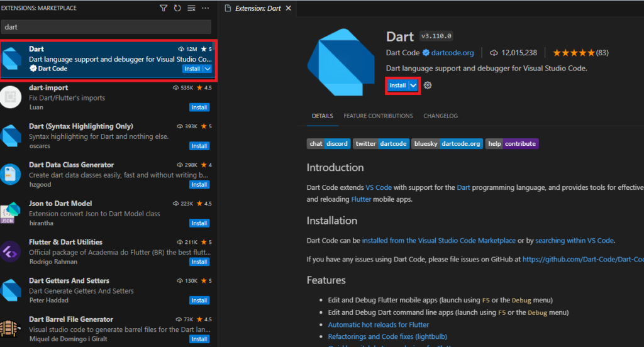The width and height of the screenshot is (644, 347).
Task: Select Dart Getters And Setters title
Action: pyautogui.click(x=69, y=280)
